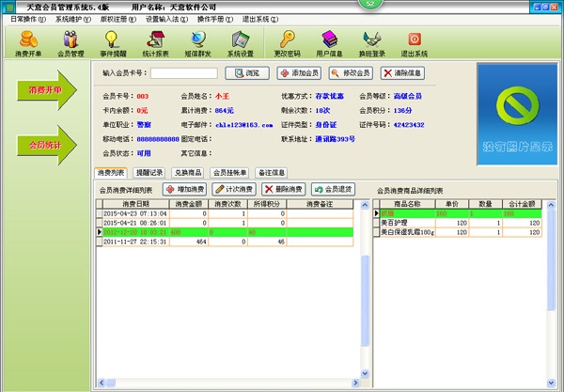Switch to 消费列表 tab
Viewport: 564px width, 392px height.
click(111, 173)
